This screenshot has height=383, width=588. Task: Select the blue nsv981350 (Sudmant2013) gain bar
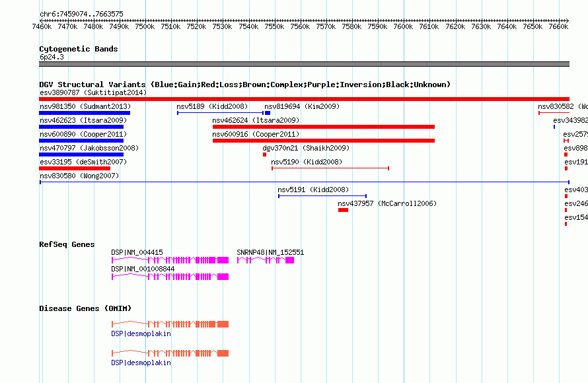coord(85,113)
